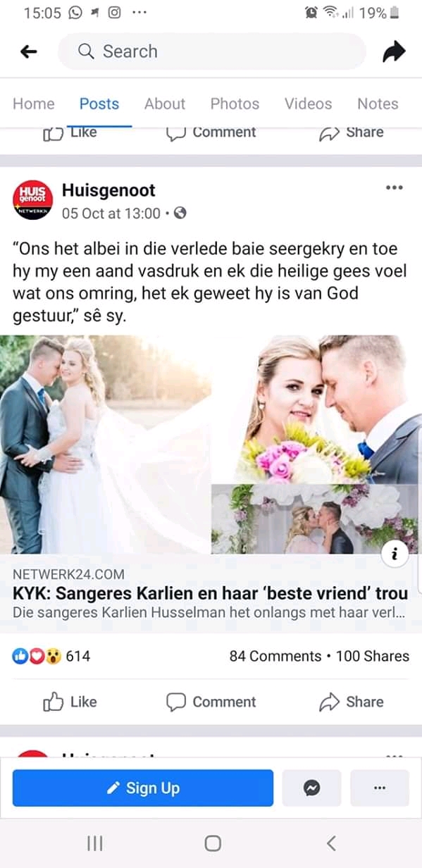
Task: Tap the share arrow in the top bar
Action: [x=394, y=51]
